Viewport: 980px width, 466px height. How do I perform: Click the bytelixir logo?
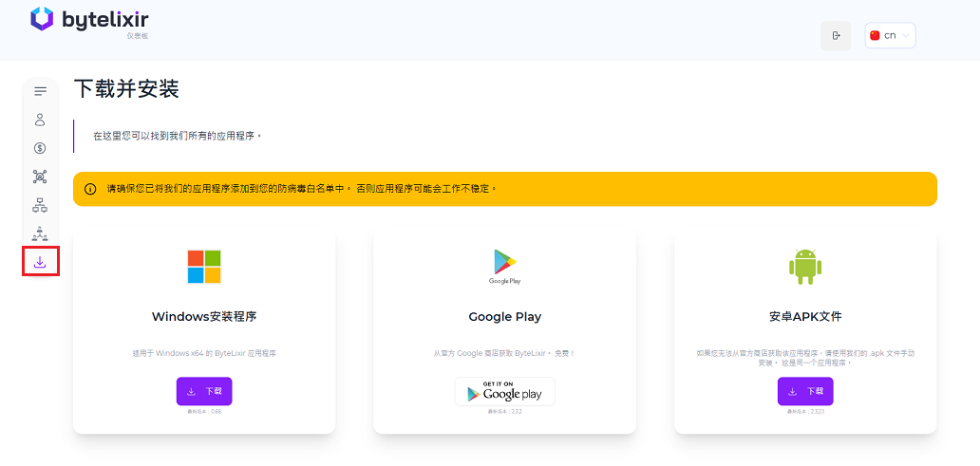coord(89,19)
